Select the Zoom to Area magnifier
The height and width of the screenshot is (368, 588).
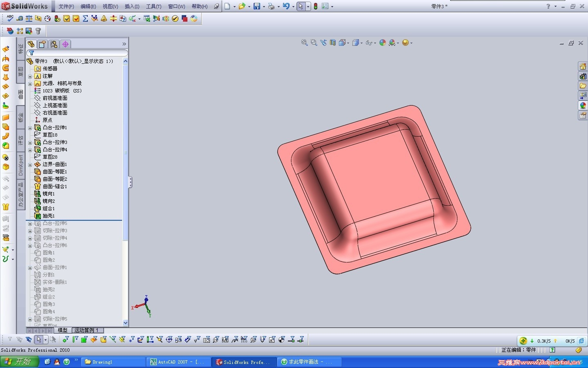(x=314, y=43)
